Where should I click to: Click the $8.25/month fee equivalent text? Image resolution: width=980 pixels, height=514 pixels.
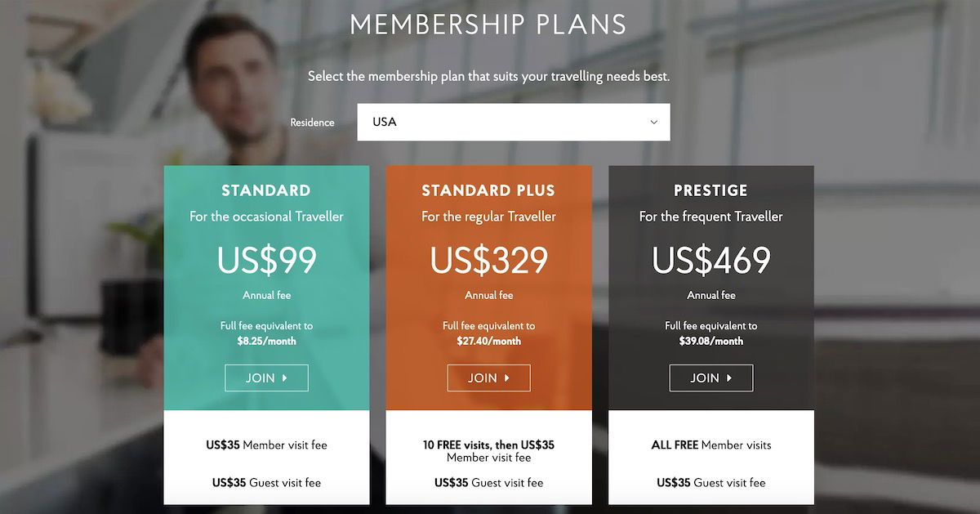tap(266, 341)
